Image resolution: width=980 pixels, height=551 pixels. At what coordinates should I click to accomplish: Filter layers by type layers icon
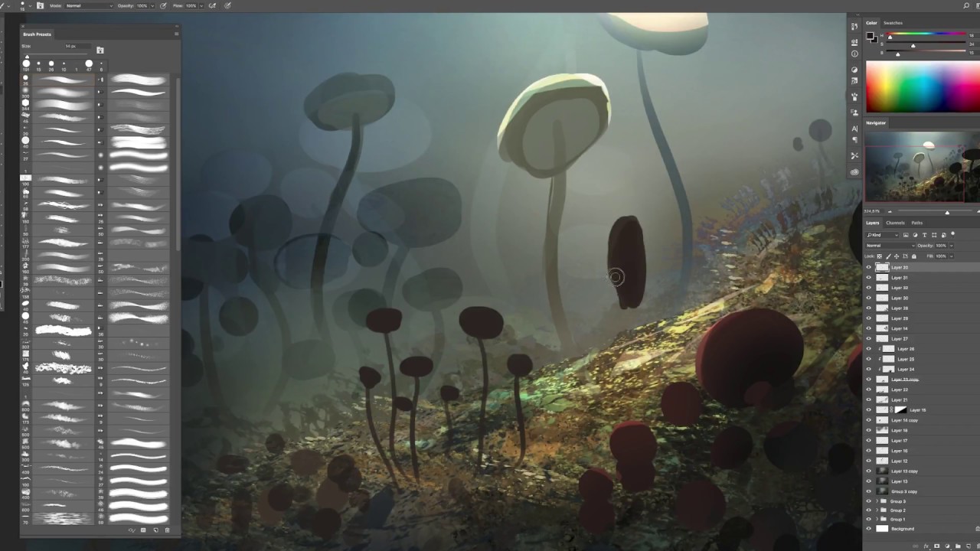tap(924, 235)
